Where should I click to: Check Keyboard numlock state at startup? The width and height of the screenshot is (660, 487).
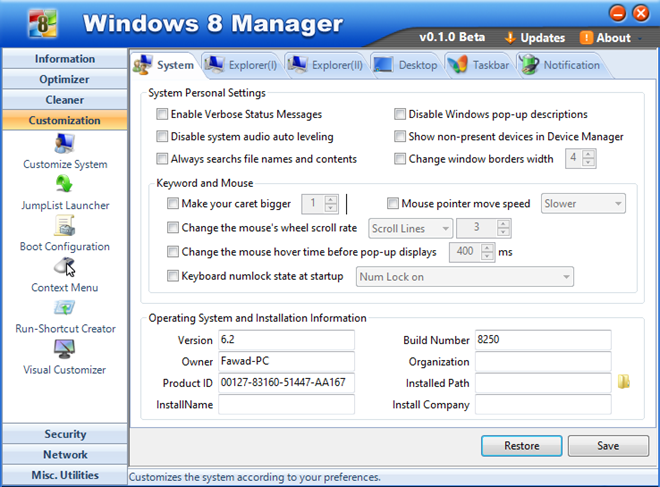[x=173, y=276]
